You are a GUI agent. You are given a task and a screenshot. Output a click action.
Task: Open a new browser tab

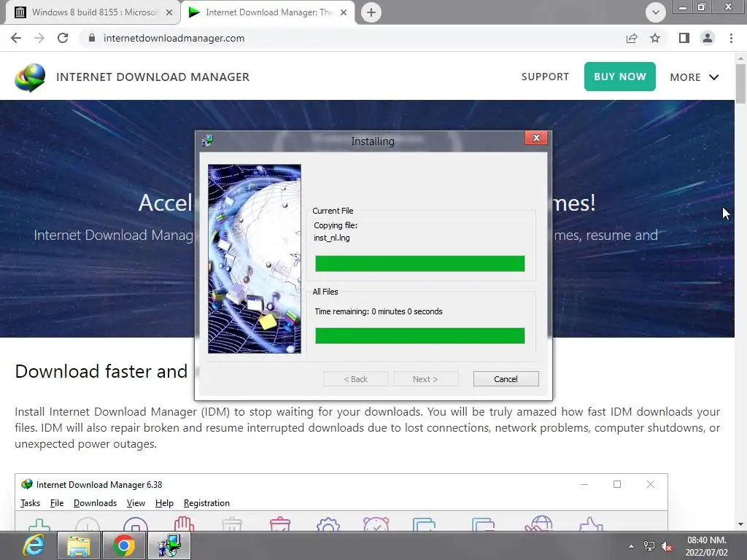click(x=371, y=12)
